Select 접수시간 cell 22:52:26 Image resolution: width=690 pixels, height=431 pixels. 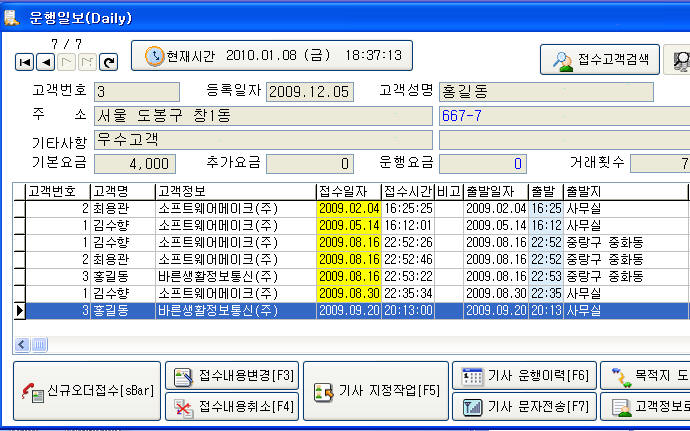[408, 243]
